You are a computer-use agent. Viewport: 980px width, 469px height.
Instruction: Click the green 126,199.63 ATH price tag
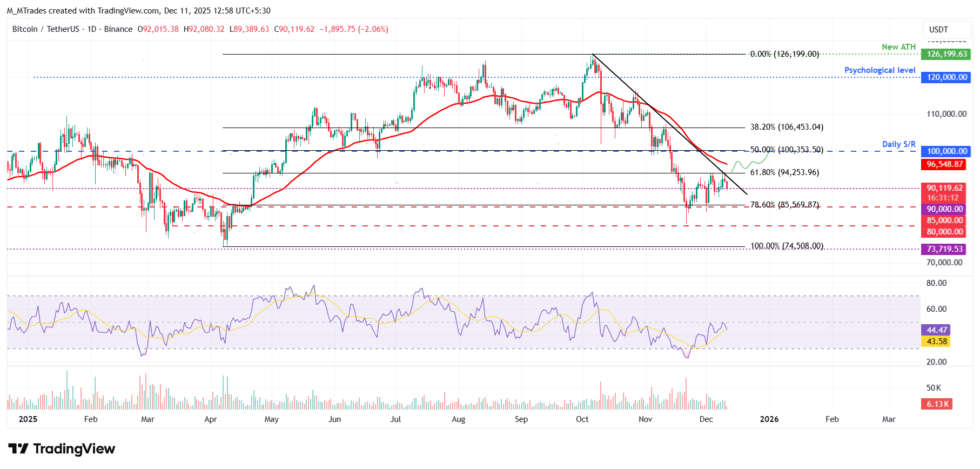947,54
